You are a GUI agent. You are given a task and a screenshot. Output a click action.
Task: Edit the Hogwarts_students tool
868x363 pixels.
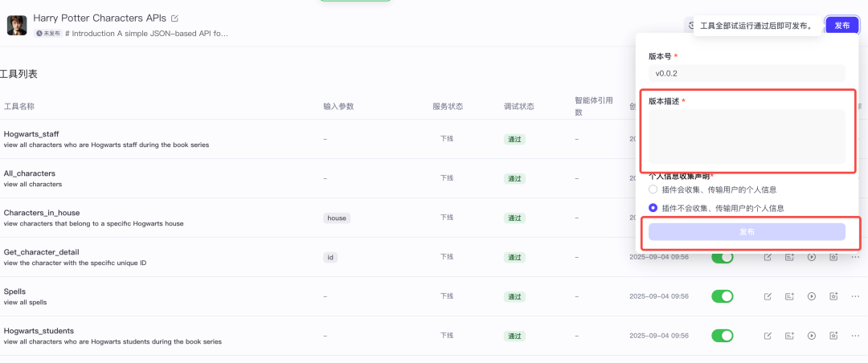pyautogui.click(x=768, y=336)
